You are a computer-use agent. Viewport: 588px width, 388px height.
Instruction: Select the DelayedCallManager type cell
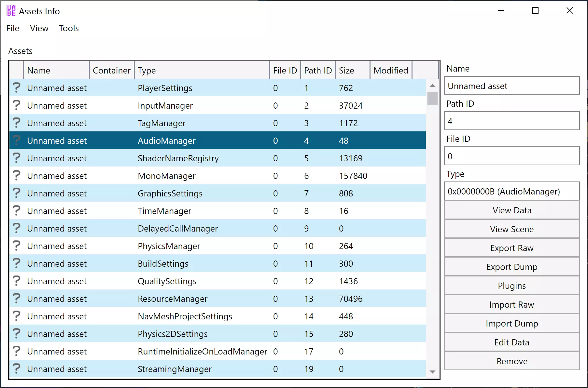click(202, 228)
